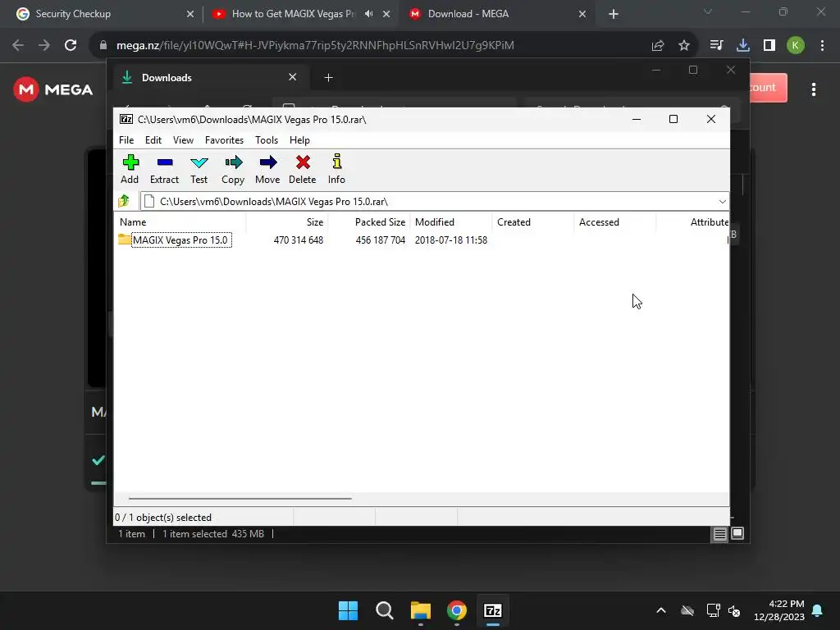The image size is (840, 630).
Task: Sort by the Attributes column
Action: click(x=693, y=221)
